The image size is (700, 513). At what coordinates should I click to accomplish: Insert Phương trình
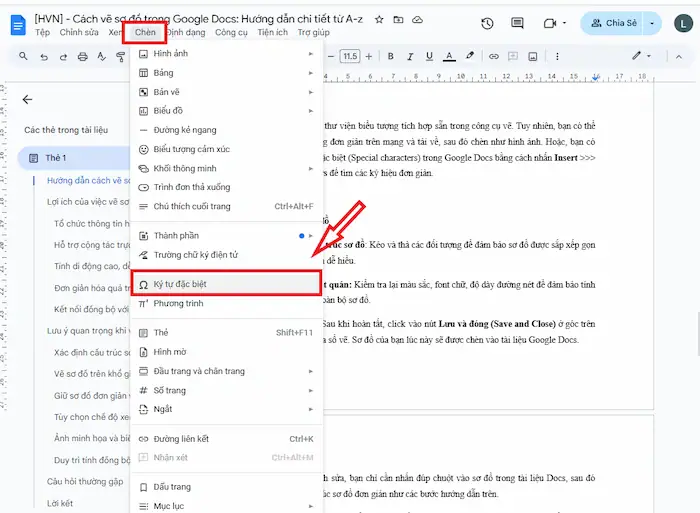226,304
